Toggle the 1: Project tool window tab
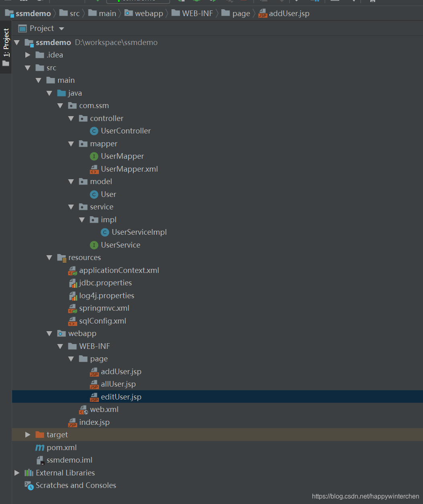The width and height of the screenshot is (423, 504). (6, 47)
